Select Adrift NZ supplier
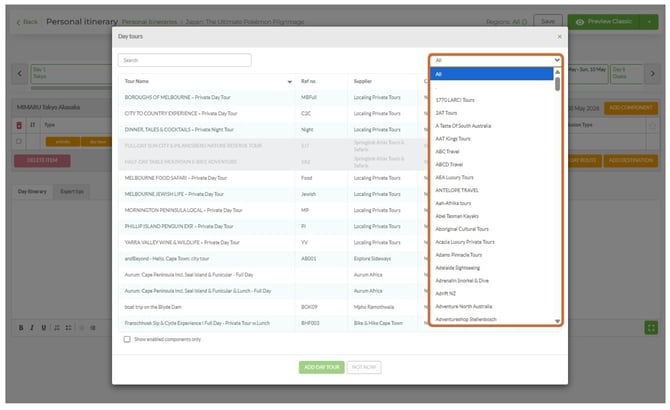 coord(445,293)
